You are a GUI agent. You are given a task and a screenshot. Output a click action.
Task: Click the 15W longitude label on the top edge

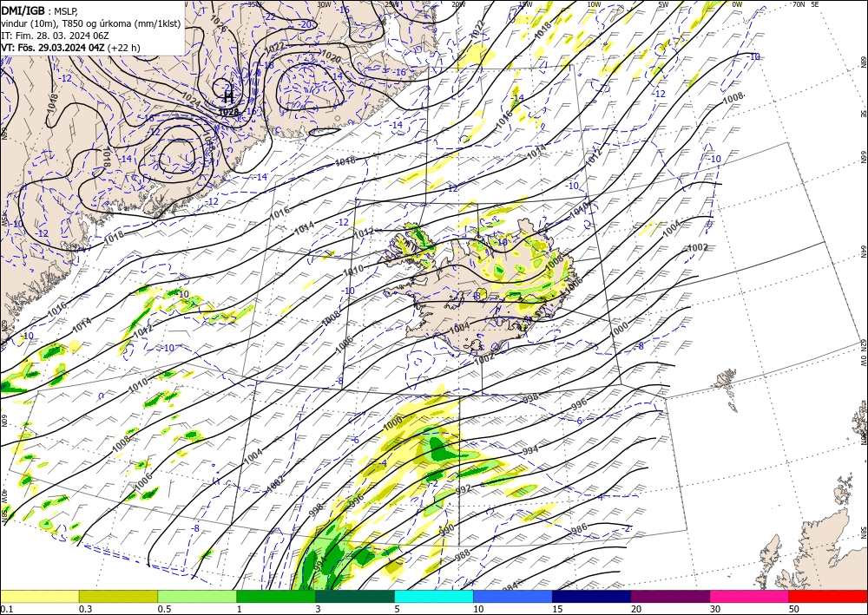[x=525, y=4]
